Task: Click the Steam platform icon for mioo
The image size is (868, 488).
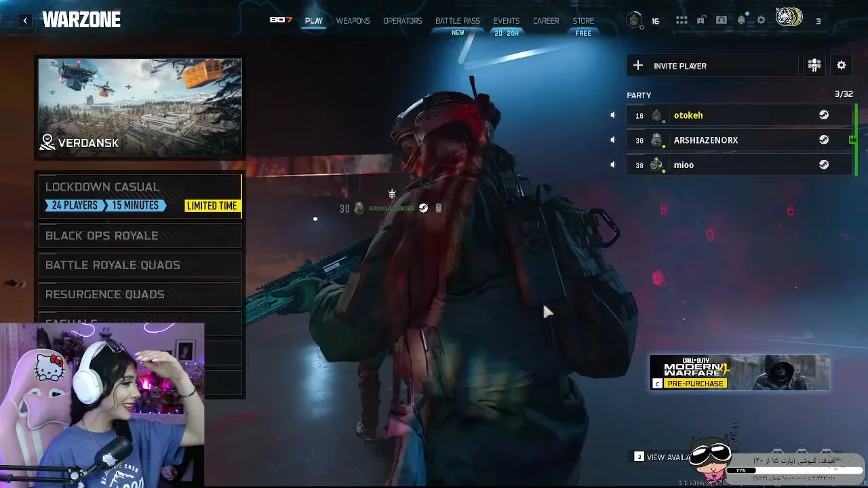Action: (x=824, y=165)
